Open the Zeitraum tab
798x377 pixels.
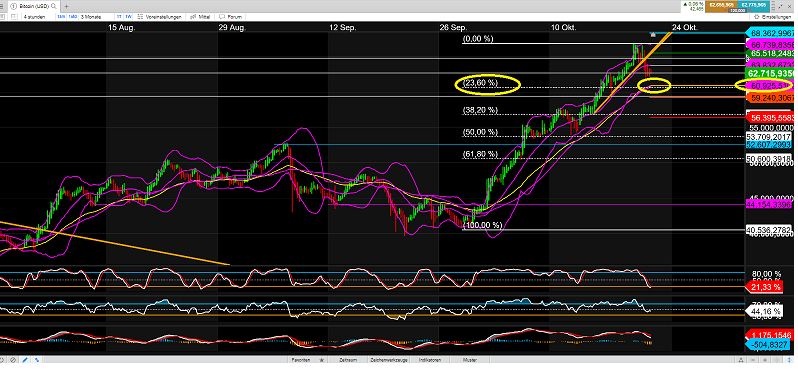[348, 360]
